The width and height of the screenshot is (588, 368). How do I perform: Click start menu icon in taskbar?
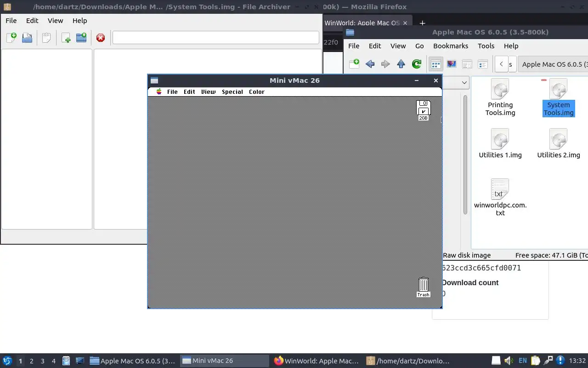click(7, 361)
